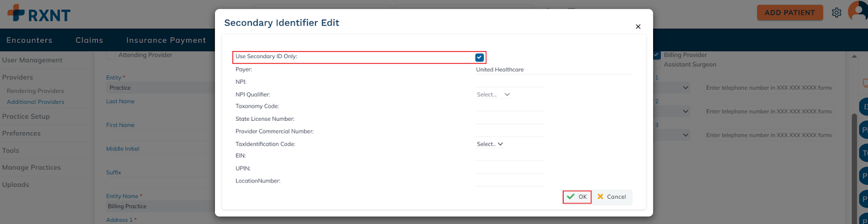
Task: Open the settings gear icon
Action: [837, 13]
